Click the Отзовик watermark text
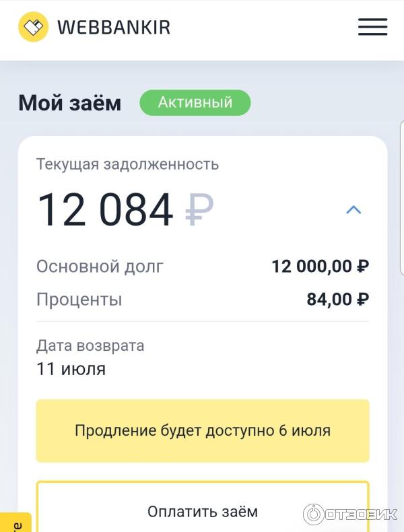404x532 pixels. click(x=361, y=514)
